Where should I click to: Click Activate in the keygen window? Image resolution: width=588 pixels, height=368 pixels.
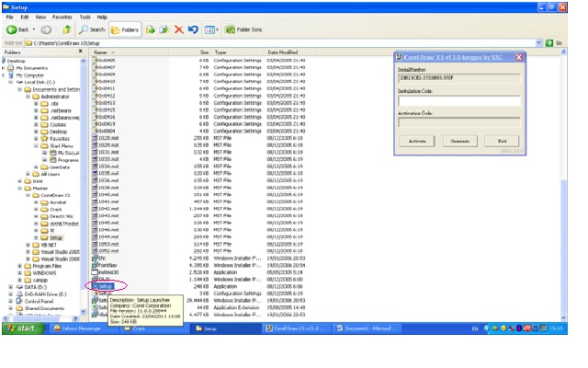(x=417, y=141)
